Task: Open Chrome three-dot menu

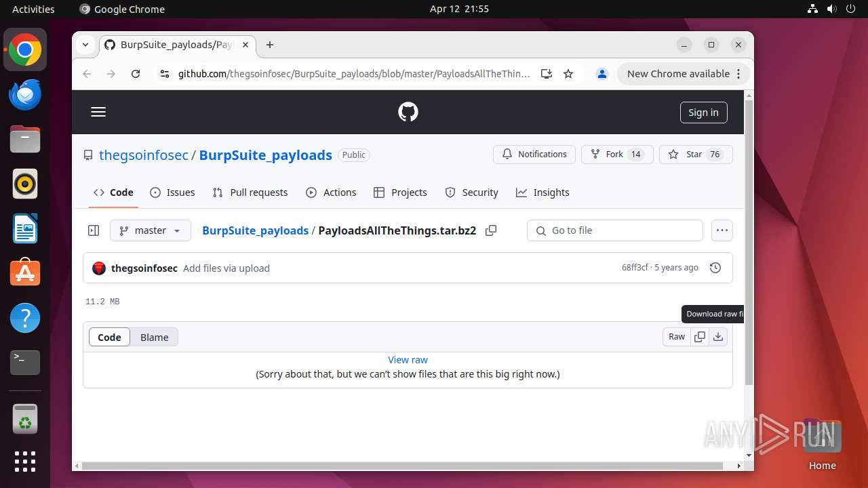Action: pyautogui.click(x=739, y=74)
